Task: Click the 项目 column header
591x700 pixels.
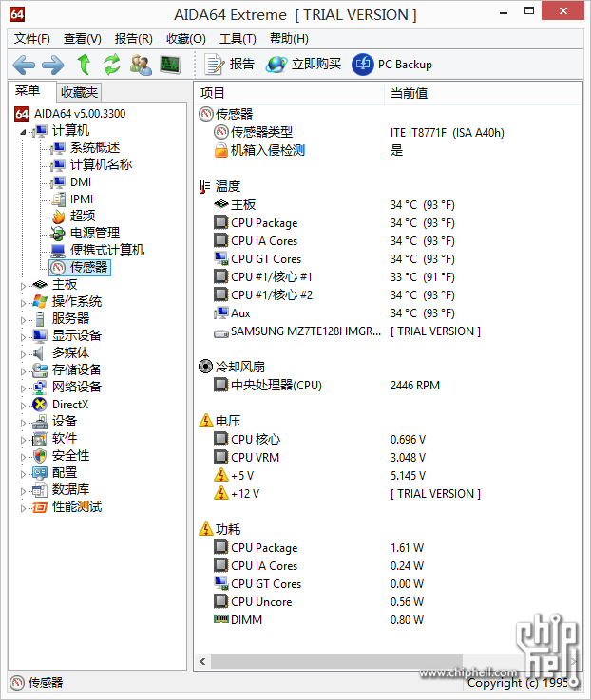Action: coord(290,93)
